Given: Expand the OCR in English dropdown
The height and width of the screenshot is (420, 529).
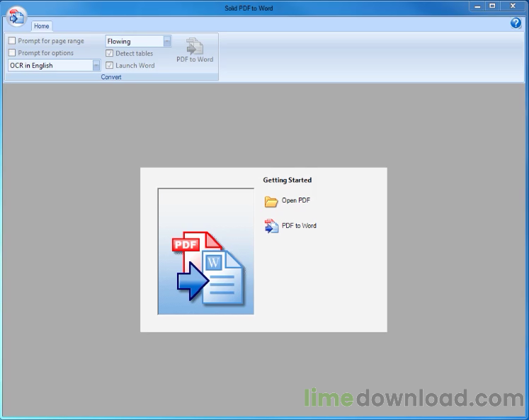Looking at the screenshot, I should pyautogui.click(x=96, y=65).
